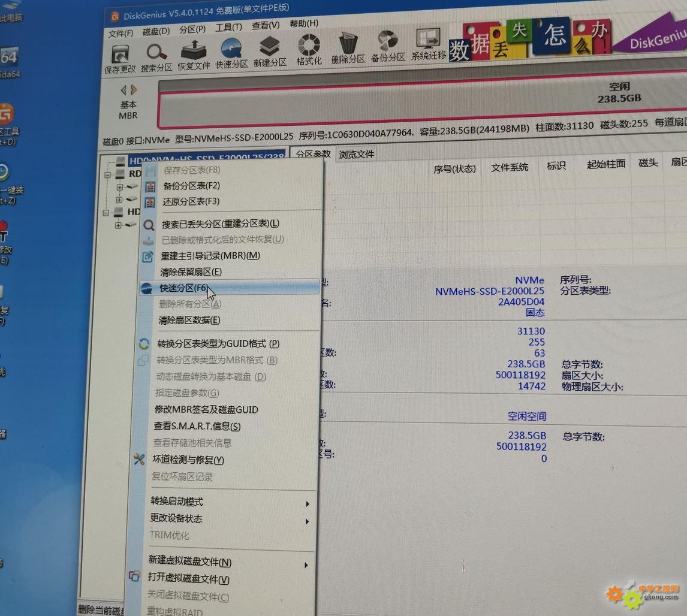Click the magnifier icon beside 搜索已丢失分区
This screenshot has height=616, width=687.
click(149, 225)
